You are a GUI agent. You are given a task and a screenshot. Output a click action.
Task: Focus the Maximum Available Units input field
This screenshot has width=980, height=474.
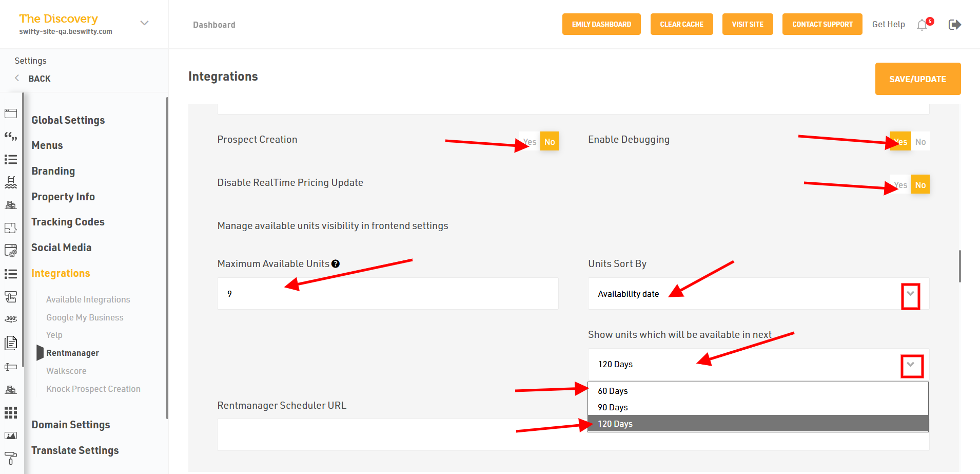387,294
